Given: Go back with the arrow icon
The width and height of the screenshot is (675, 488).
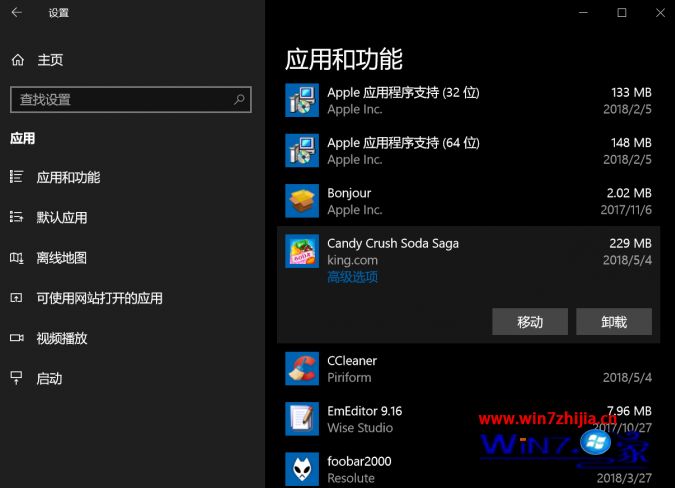Looking at the screenshot, I should (x=16, y=13).
